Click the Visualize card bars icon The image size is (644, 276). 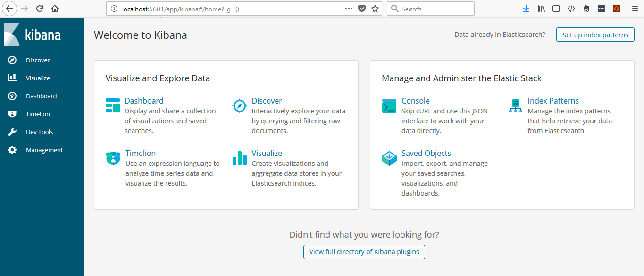point(240,158)
